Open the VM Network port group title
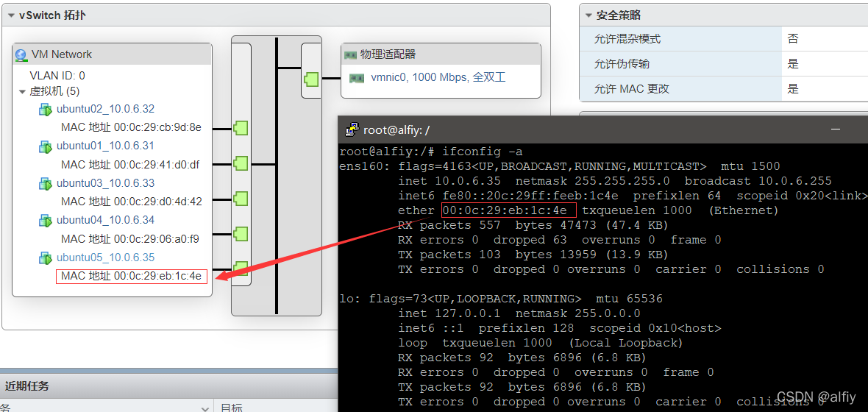868x412 pixels. coord(62,54)
